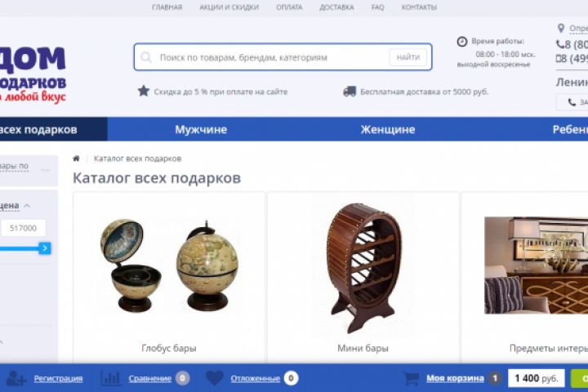Click the Найти search button
Screen dimensions: 588x392
[x=408, y=57]
